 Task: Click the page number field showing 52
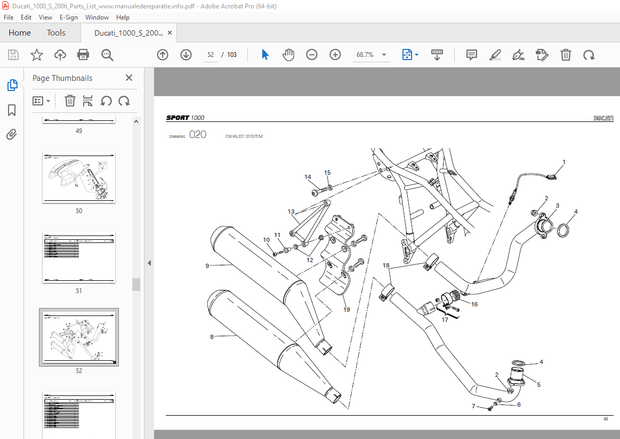pos(210,55)
